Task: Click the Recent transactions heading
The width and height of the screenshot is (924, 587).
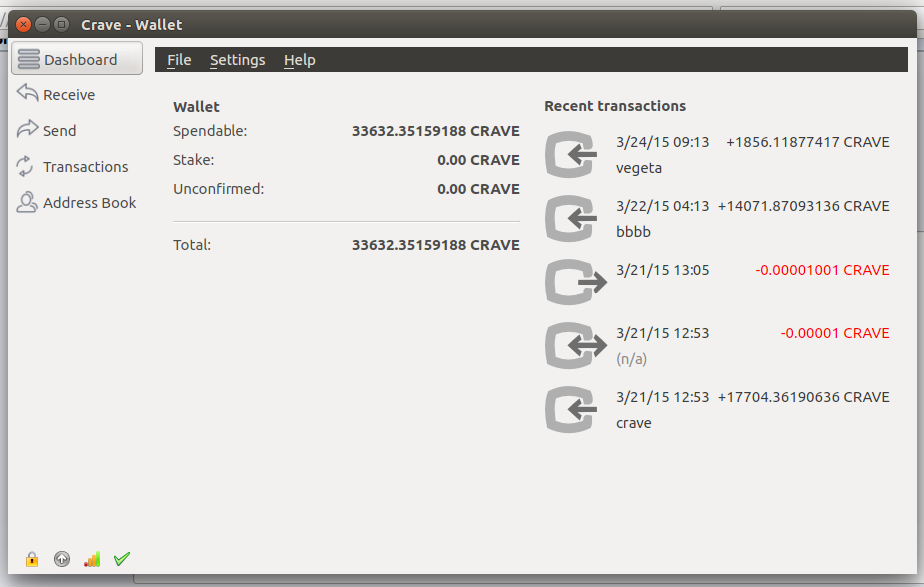Action: 615,106
